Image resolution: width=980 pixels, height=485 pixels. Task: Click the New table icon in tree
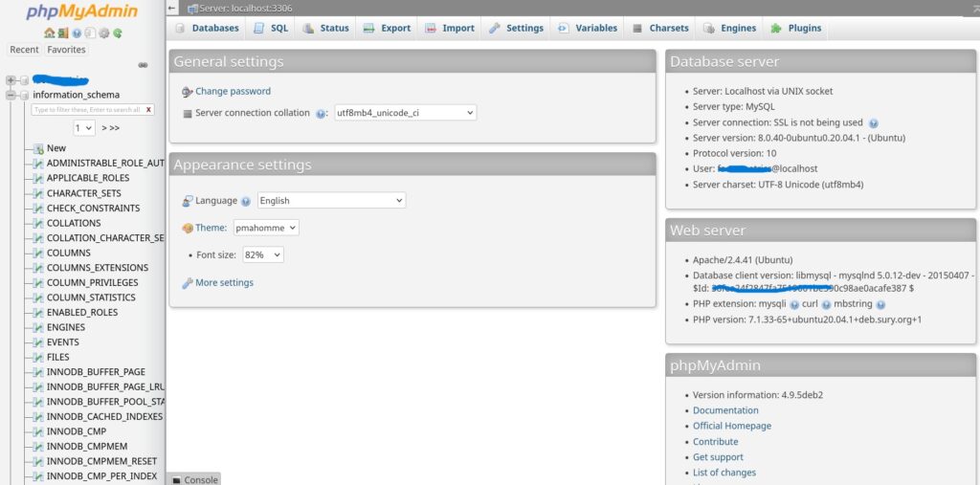pos(38,148)
